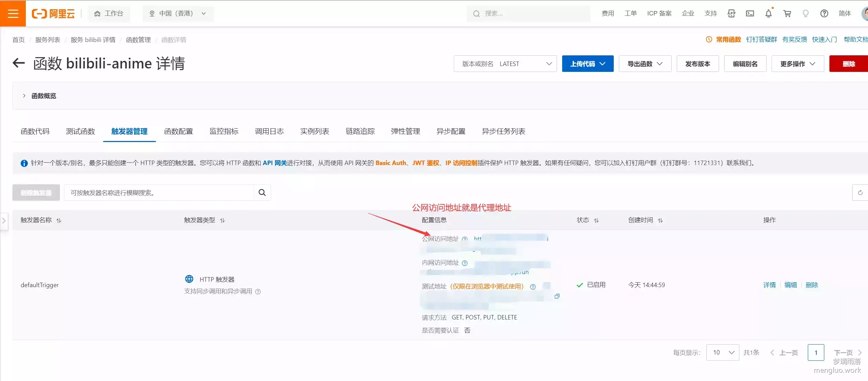The image size is (868, 381).
Task: Click help icon next to 内网访问地址
Action: [465, 263]
